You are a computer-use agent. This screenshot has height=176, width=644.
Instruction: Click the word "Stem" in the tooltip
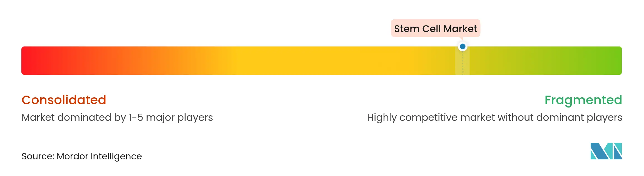click(x=407, y=29)
